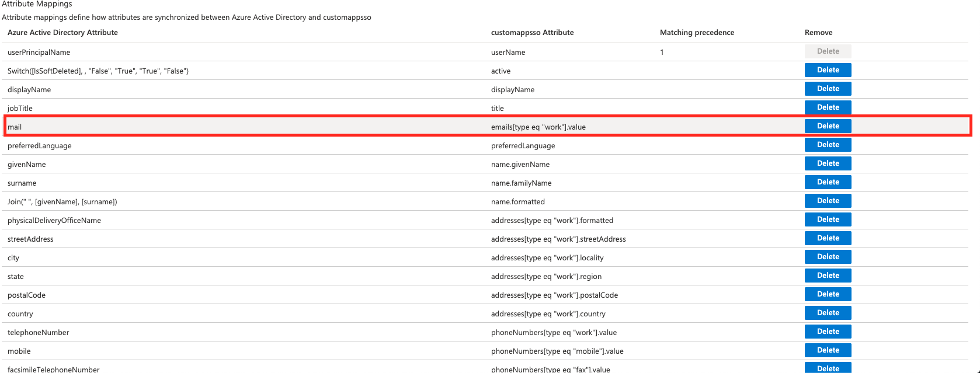
Task: Click the active target attribute
Action: pos(501,71)
